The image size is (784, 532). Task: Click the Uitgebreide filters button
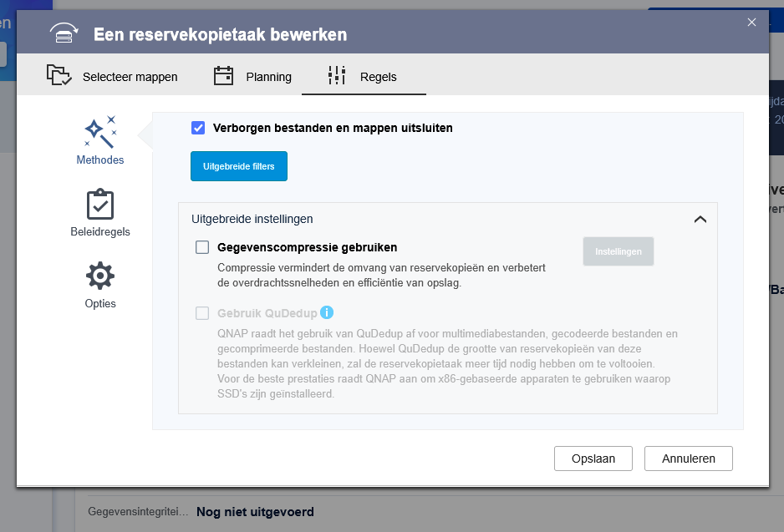(x=239, y=166)
